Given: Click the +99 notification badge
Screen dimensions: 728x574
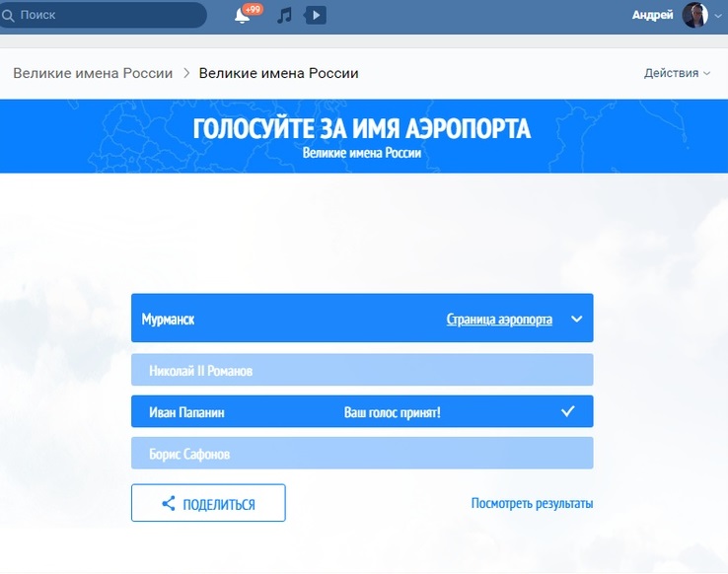Looking at the screenshot, I should (253, 9).
